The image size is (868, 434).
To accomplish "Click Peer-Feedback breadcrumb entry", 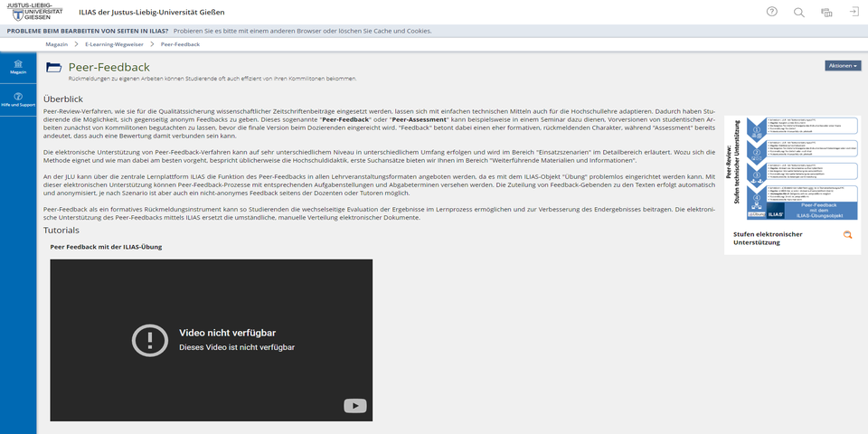I will coord(180,44).
